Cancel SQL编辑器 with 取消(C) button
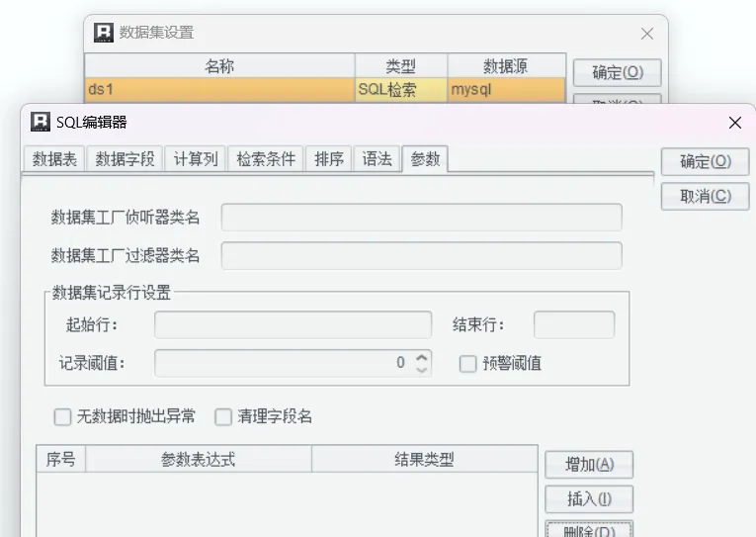The image size is (756, 537). click(706, 197)
